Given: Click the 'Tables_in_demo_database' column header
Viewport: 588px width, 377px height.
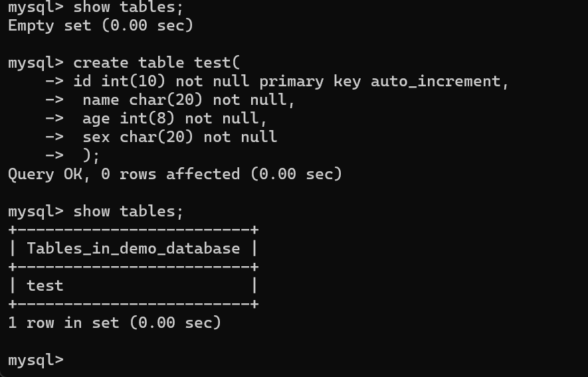Looking at the screenshot, I should (x=133, y=249).
